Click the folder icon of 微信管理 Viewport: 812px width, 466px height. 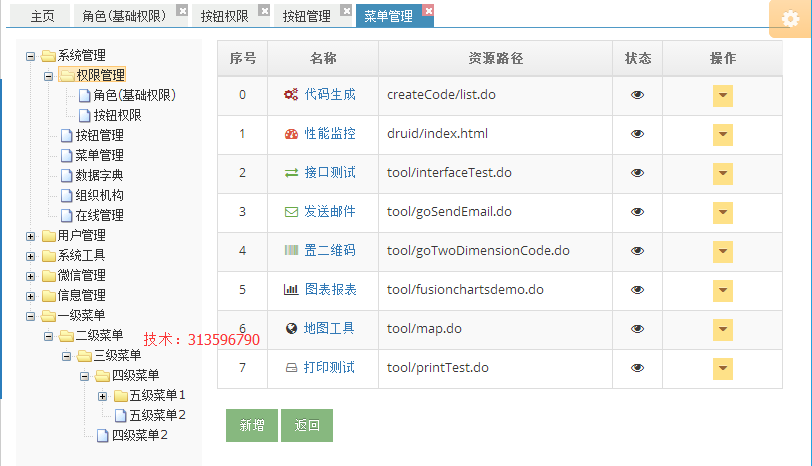49,275
